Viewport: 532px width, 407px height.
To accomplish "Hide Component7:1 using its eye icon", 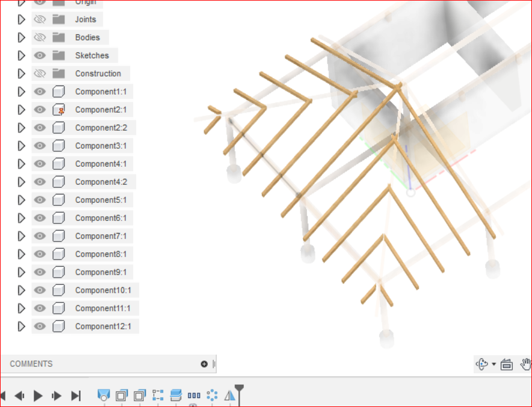I will click(x=40, y=236).
